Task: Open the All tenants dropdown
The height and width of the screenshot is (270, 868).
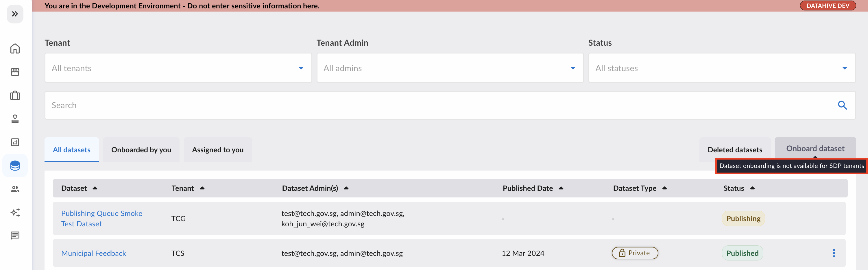Action: pyautogui.click(x=178, y=68)
